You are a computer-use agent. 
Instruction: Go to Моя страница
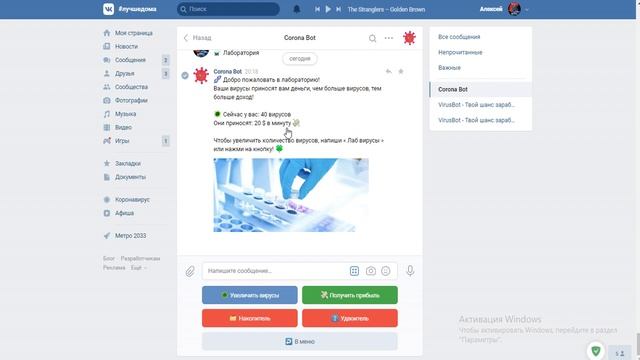[x=133, y=33]
